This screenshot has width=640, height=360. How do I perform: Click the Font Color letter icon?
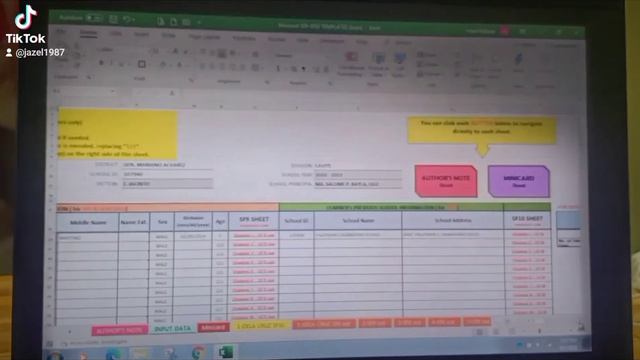pyautogui.click(x=179, y=65)
